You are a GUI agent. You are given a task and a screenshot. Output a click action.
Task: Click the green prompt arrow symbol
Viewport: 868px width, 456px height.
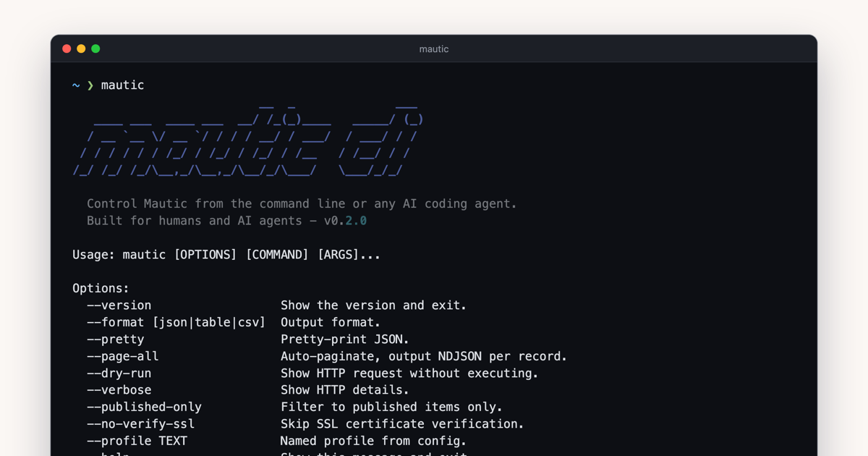point(90,85)
